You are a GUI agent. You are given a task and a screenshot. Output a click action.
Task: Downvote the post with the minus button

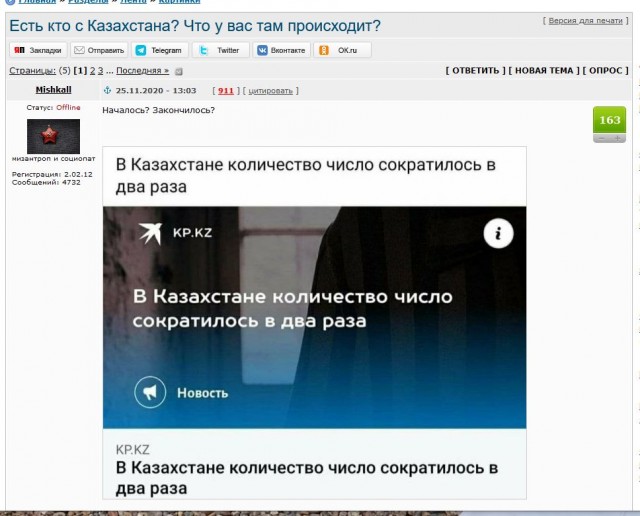click(601, 139)
